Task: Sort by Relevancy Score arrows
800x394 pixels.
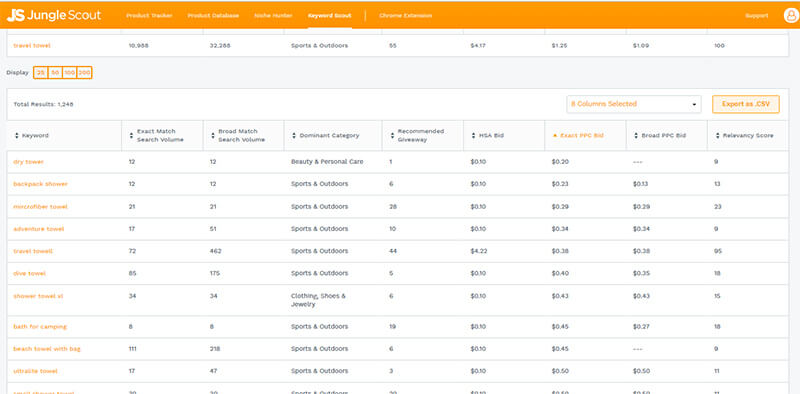Action: coord(718,136)
